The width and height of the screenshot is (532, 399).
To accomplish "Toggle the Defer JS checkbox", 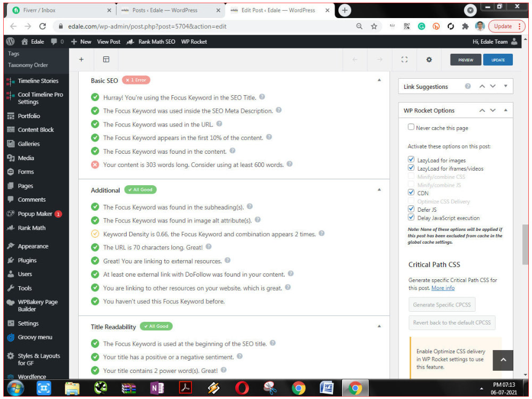I will pyautogui.click(x=411, y=209).
